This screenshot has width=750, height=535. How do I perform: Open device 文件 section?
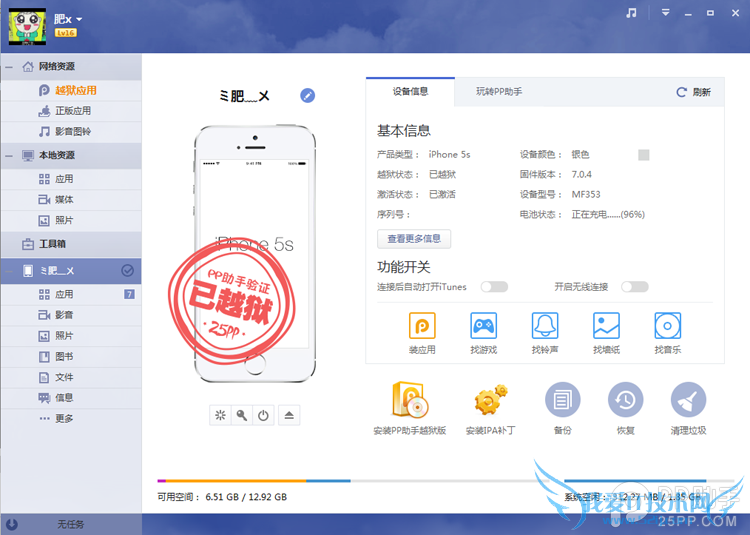coord(71,377)
